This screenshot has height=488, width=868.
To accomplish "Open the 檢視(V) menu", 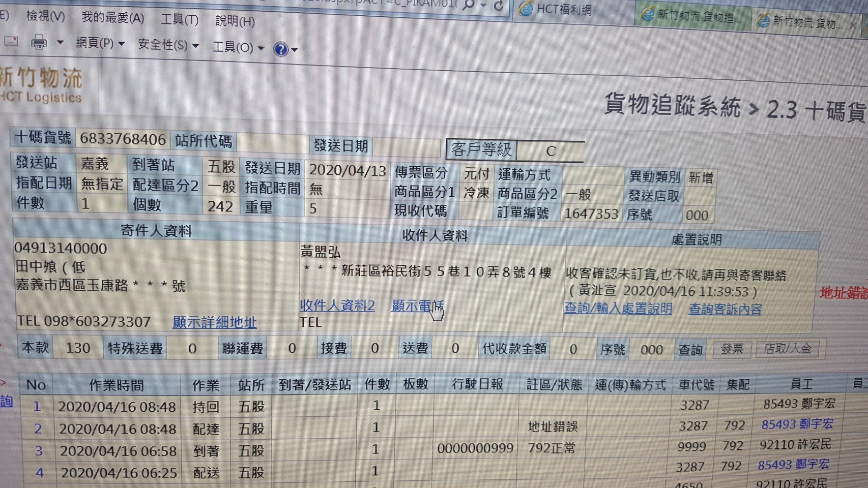I will tap(45, 16).
